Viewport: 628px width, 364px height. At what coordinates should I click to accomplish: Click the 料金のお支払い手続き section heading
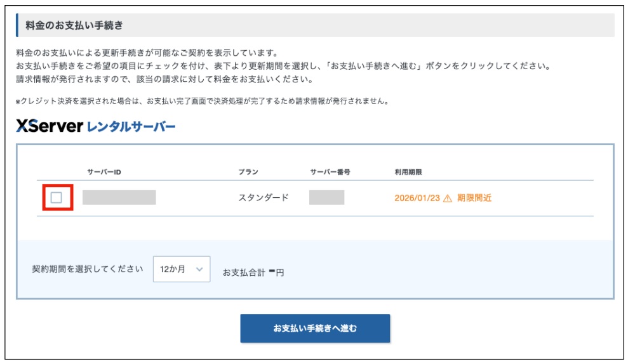(74, 26)
